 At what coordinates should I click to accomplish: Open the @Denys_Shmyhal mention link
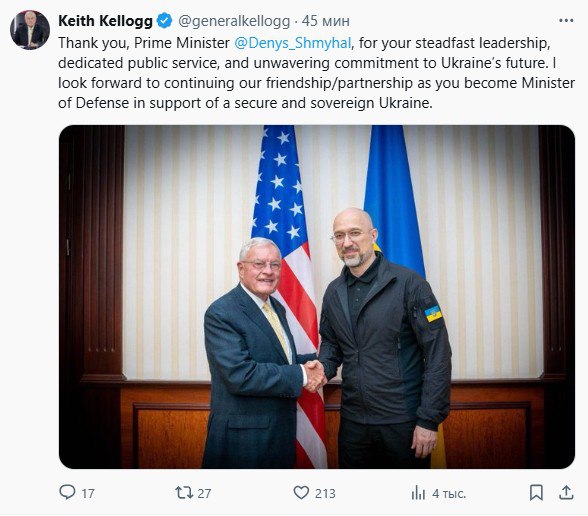[x=293, y=43]
